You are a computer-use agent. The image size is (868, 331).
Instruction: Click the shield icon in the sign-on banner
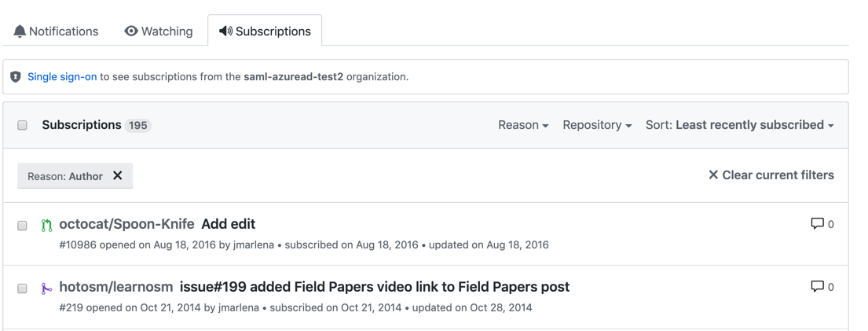pos(16,77)
